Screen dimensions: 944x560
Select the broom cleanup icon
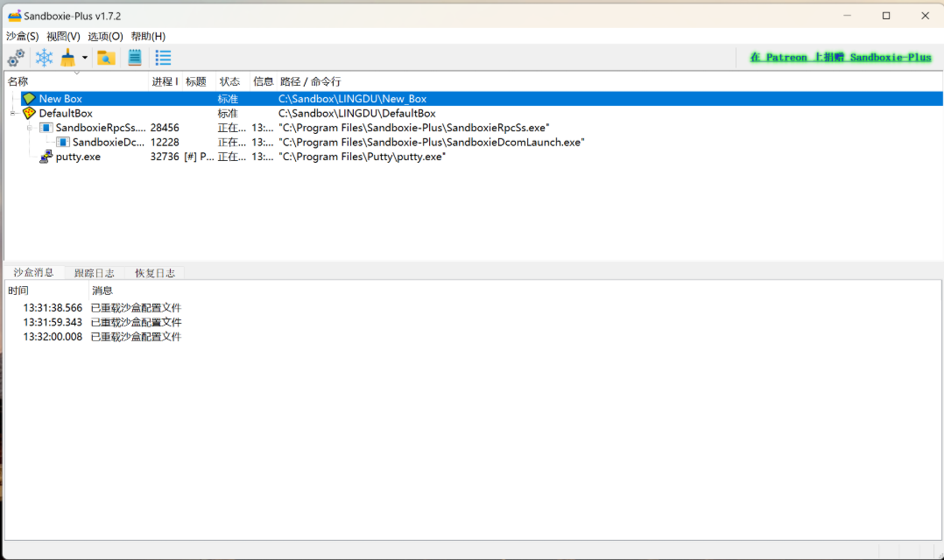[68, 57]
